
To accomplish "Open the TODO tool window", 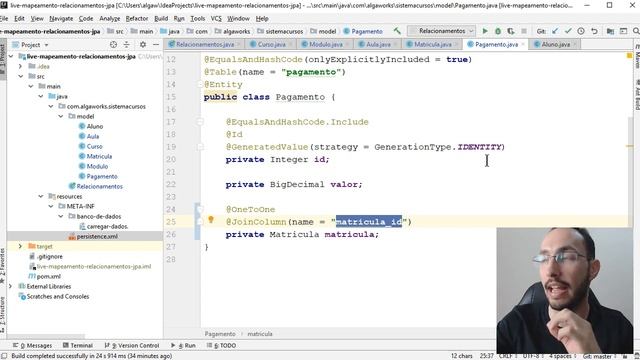I will click(221, 345).
